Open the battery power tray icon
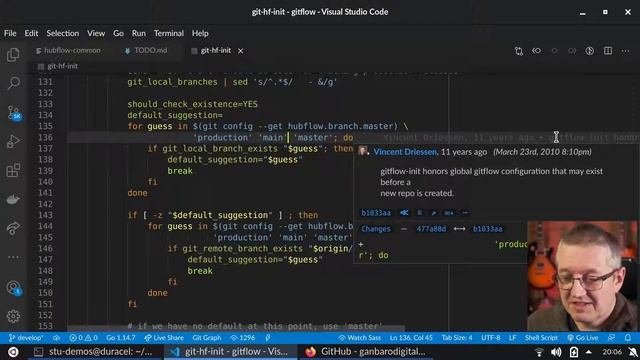 point(573,352)
